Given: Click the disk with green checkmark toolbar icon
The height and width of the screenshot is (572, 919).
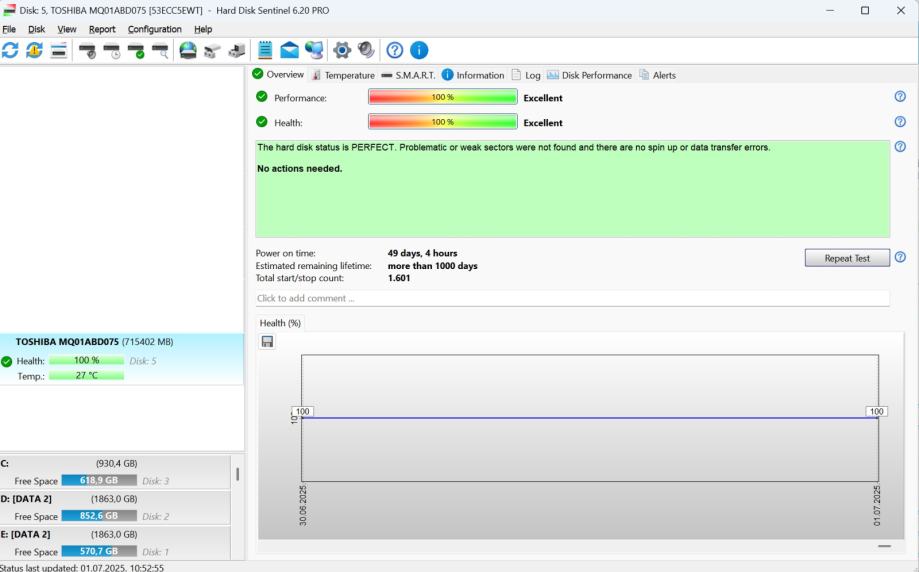Looking at the screenshot, I should [x=135, y=51].
